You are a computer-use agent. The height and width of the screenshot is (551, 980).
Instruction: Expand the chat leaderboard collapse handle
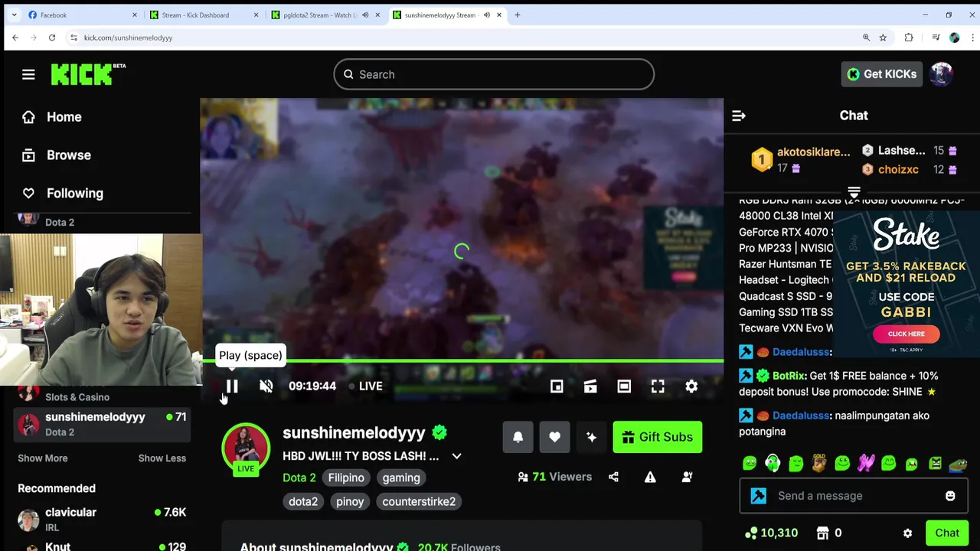[x=854, y=192]
